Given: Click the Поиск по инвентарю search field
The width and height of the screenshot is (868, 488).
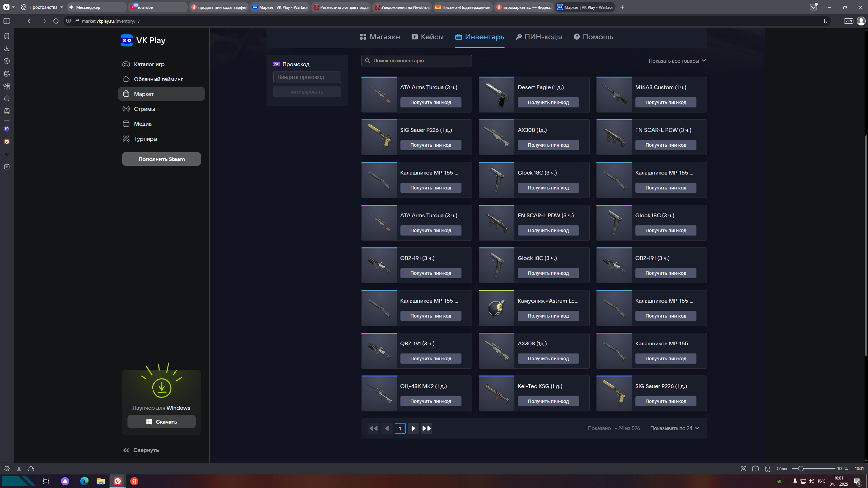Looking at the screenshot, I should click(416, 60).
